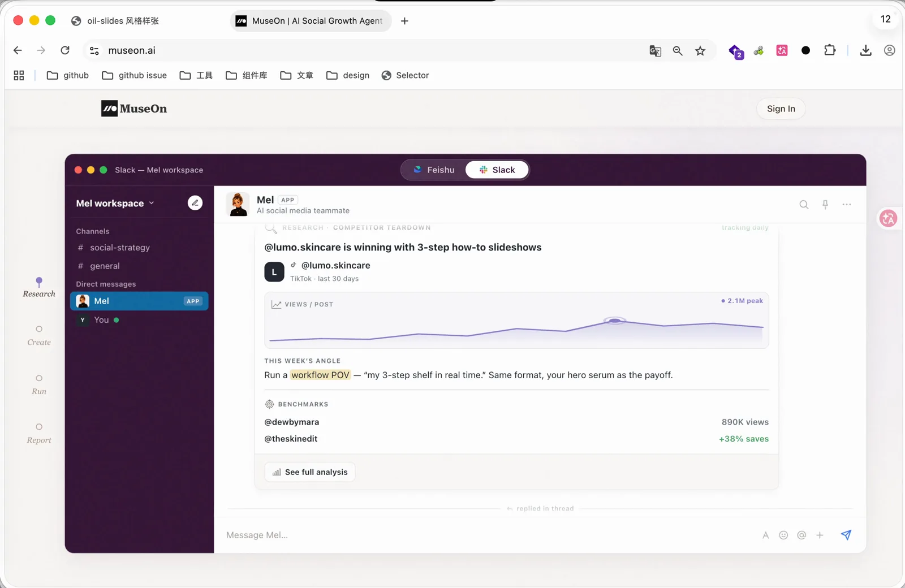905x588 pixels.
Task: Click the 2.1M peak label
Action: point(742,301)
